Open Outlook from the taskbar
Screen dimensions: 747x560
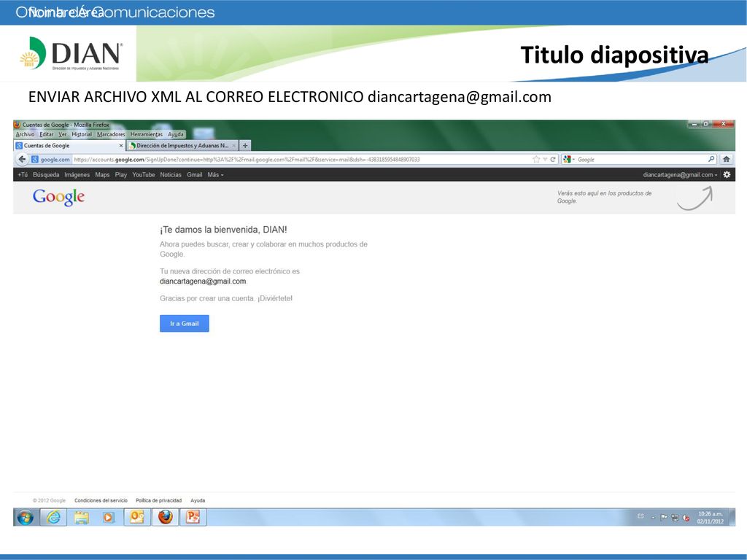[x=137, y=517]
